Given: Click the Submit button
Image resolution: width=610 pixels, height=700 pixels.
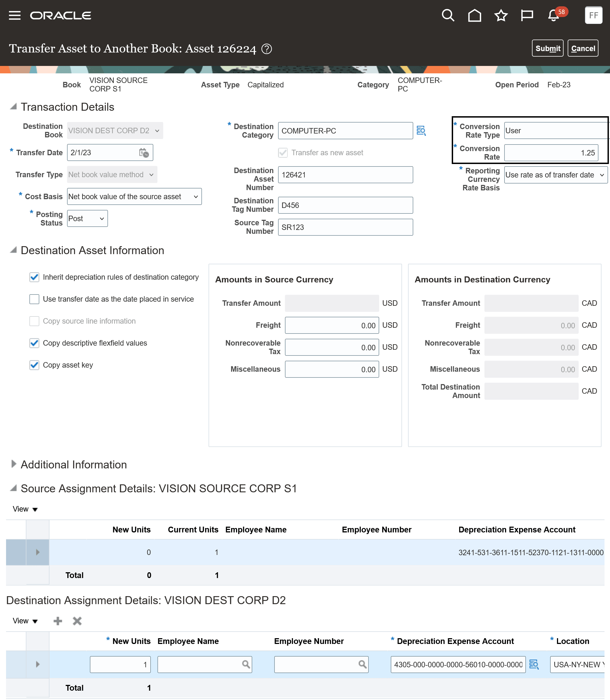Looking at the screenshot, I should tap(547, 48).
